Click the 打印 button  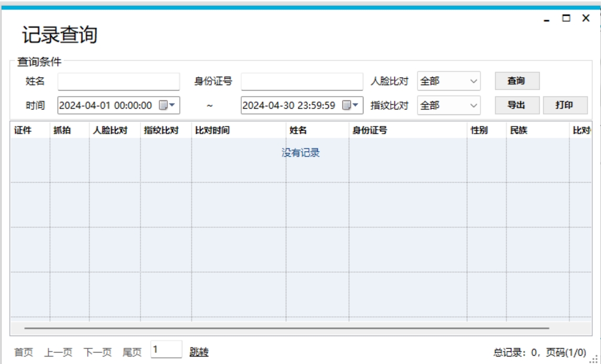pyautogui.click(x=565, y=105)
